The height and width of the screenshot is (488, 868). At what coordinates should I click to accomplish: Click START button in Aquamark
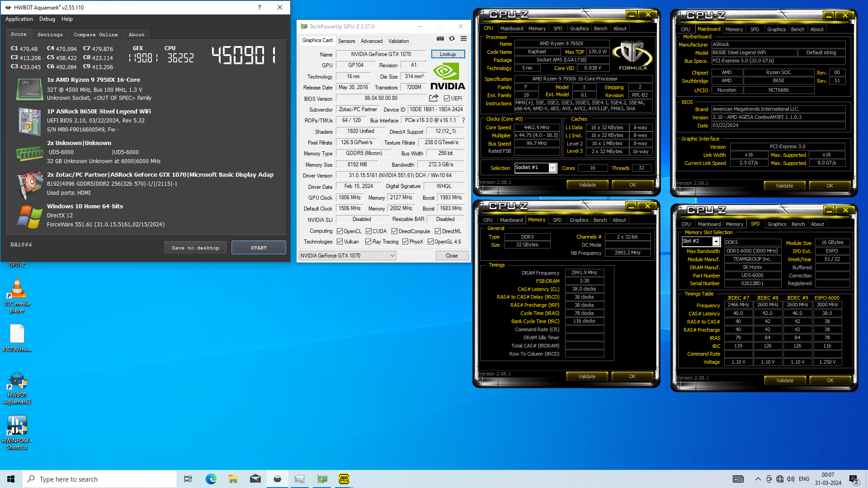tap(259, 248)
